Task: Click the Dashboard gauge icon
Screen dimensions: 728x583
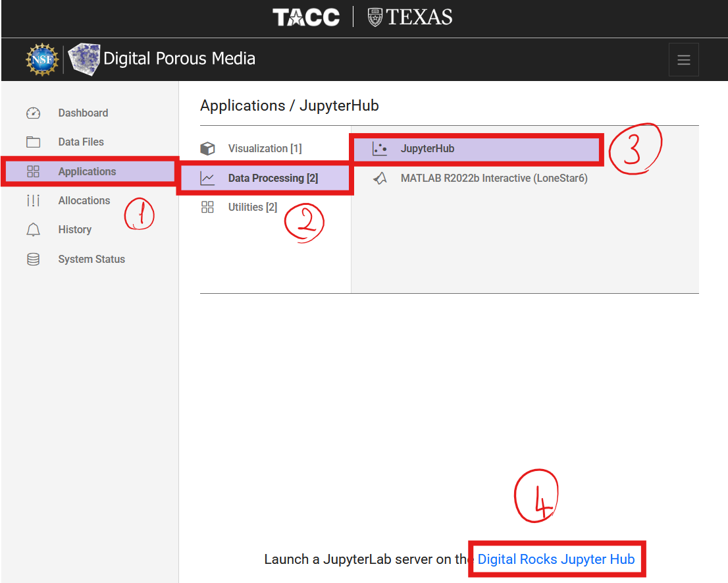Action: tap(33, 113)
